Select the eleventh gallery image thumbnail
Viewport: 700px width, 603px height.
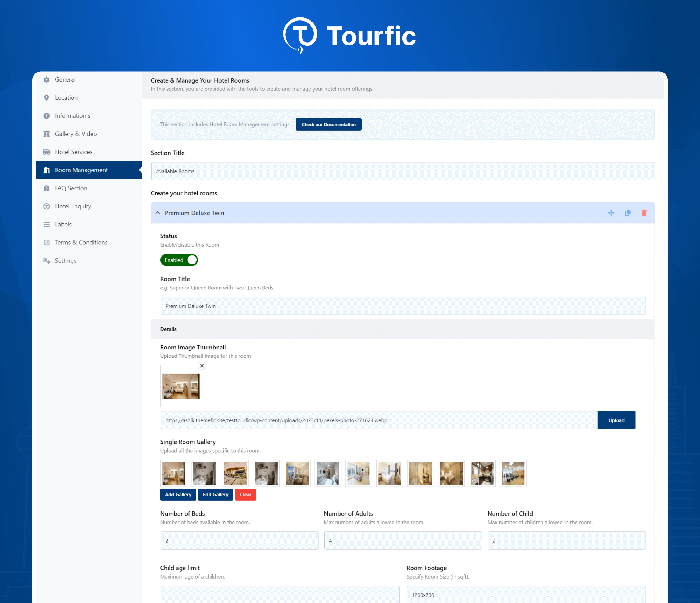click(482, 473)
